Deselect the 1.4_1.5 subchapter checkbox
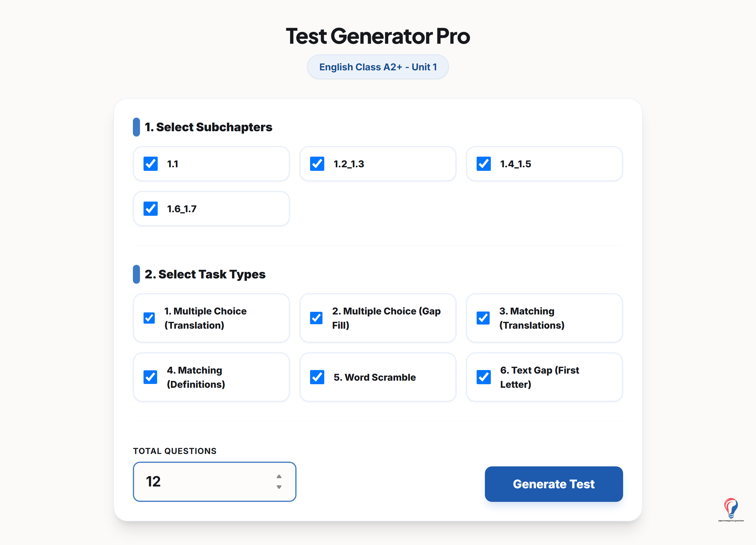 [x=483, y=164]
